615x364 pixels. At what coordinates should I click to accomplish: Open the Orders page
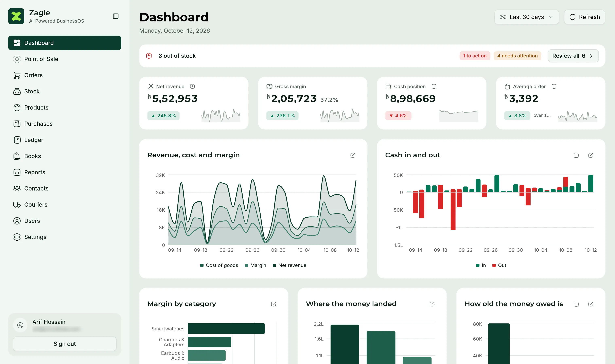pyautogui.click(x=65, y=75)
